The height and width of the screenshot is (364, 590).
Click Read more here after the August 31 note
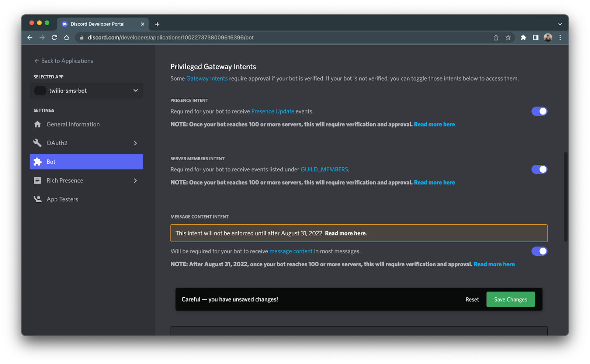pos(494,264)
